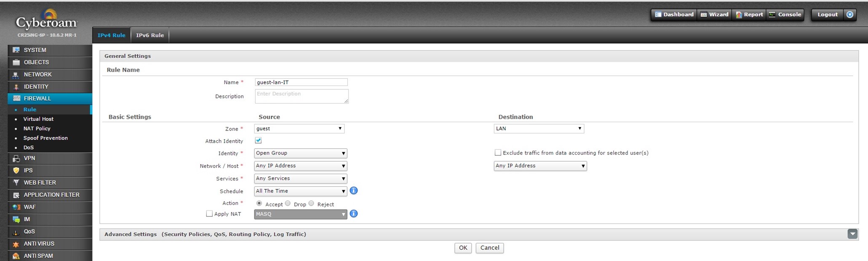868x261 pixels.
Task: Open the Dashboard
Action: point(674,14)
